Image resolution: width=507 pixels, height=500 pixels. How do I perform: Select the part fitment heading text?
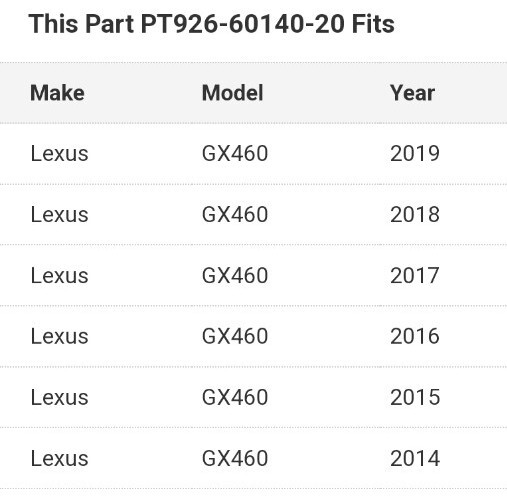pos(212,24)
